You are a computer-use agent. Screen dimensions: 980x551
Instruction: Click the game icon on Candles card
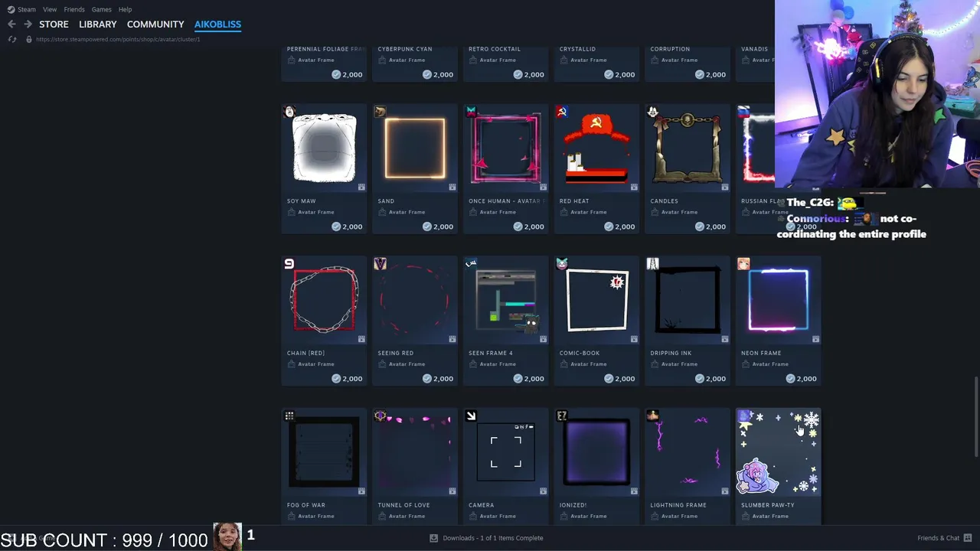(652, 112)
